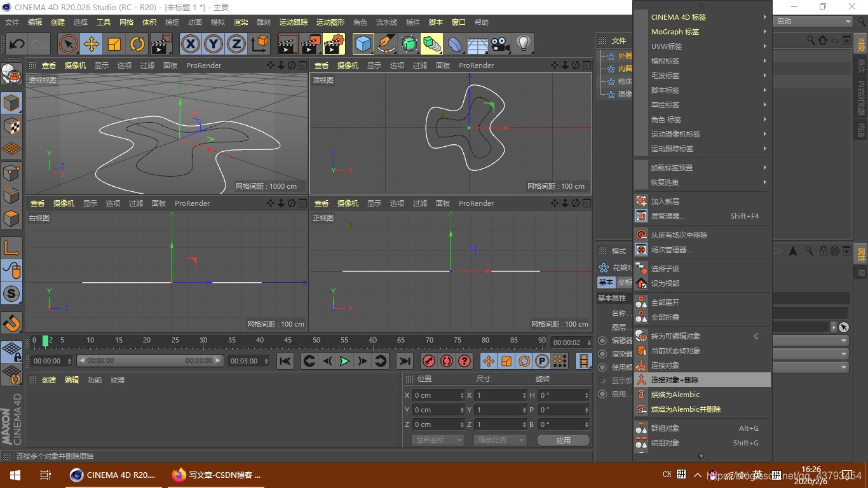Click Make Editable icon in left palette
The height and width of the screenshot is (488, 868).
click(x=11, y=75)
